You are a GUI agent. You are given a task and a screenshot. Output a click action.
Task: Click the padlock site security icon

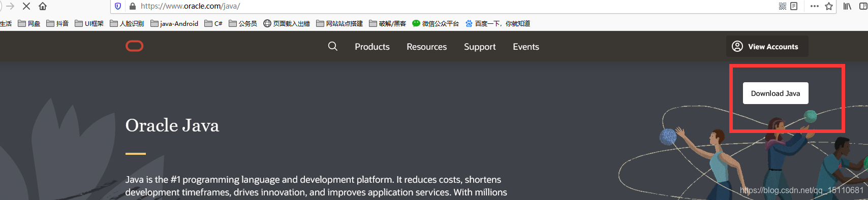tap(133, 6)
